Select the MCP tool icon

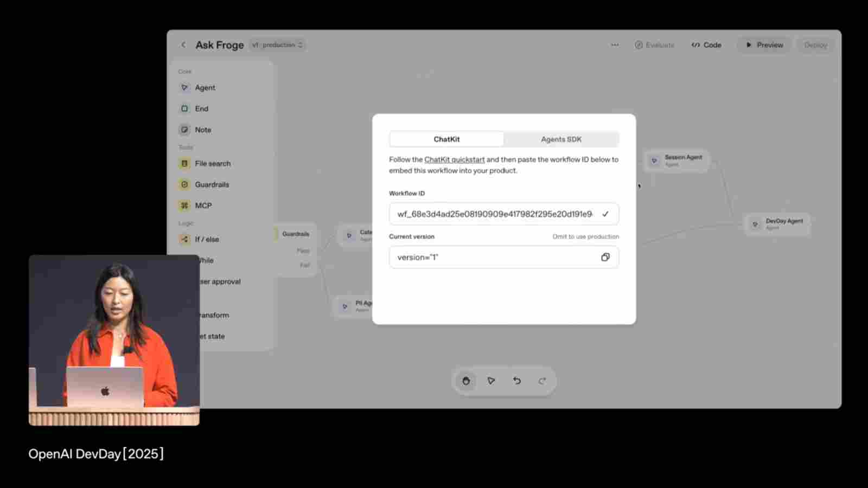184,206
